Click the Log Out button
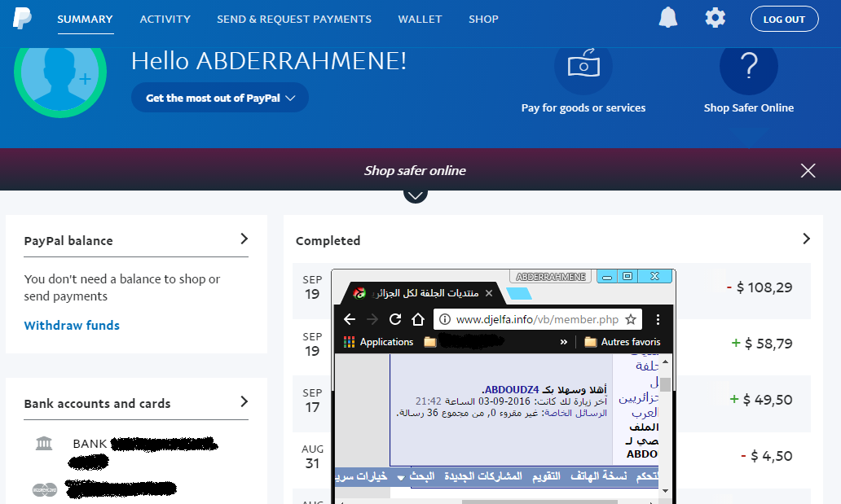 tap(784, 20)
